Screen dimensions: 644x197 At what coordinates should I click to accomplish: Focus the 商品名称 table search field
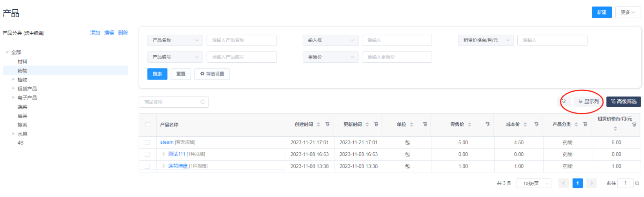point(174,102)
